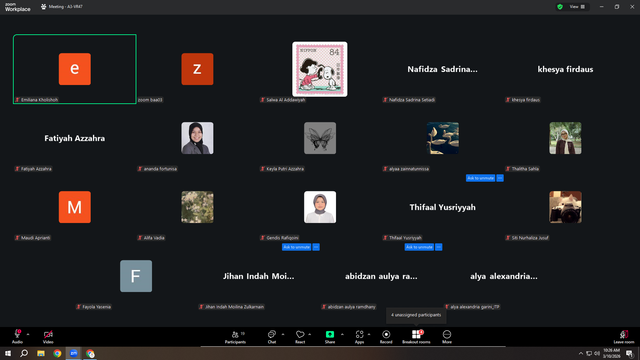Click alyaa zainatunnissa's swan picture avatar

[442, 138]
